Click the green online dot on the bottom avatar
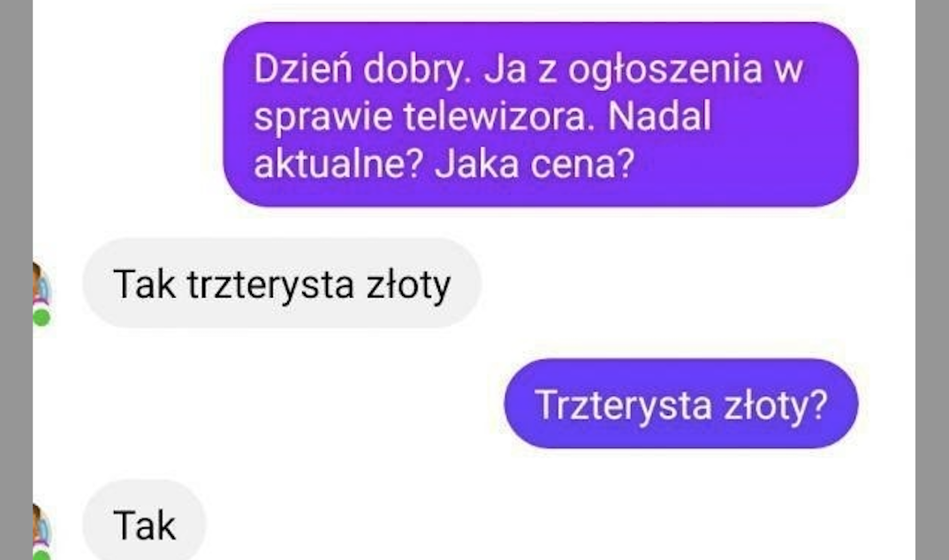949x560 pixels. (42, 556)
